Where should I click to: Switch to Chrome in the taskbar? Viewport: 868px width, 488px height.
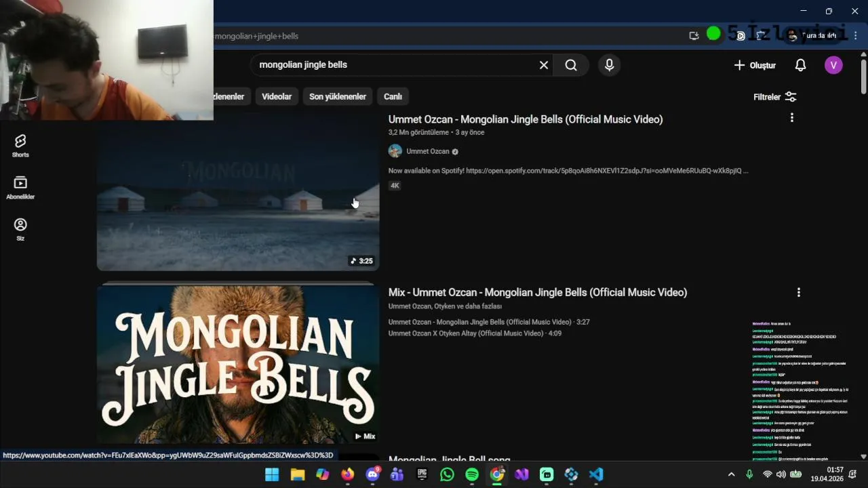[497, 474]
